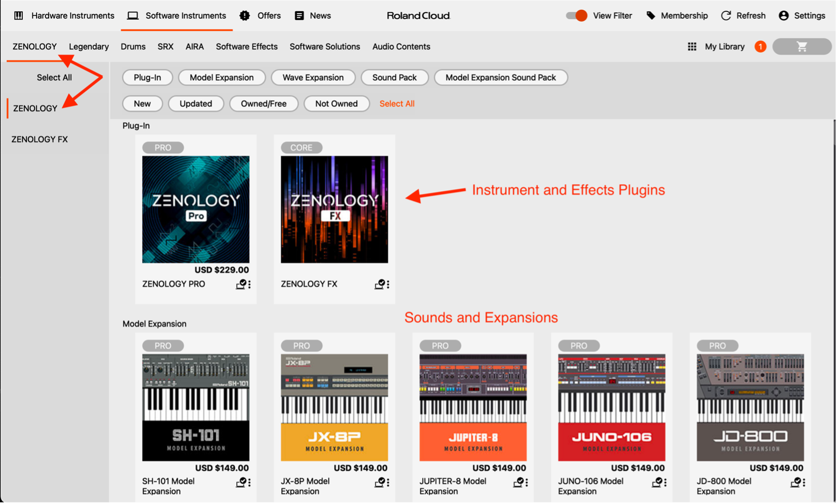Open the Software Effects category
The height and width of the screenshot is (504, 837).
[x=247, y=46]
